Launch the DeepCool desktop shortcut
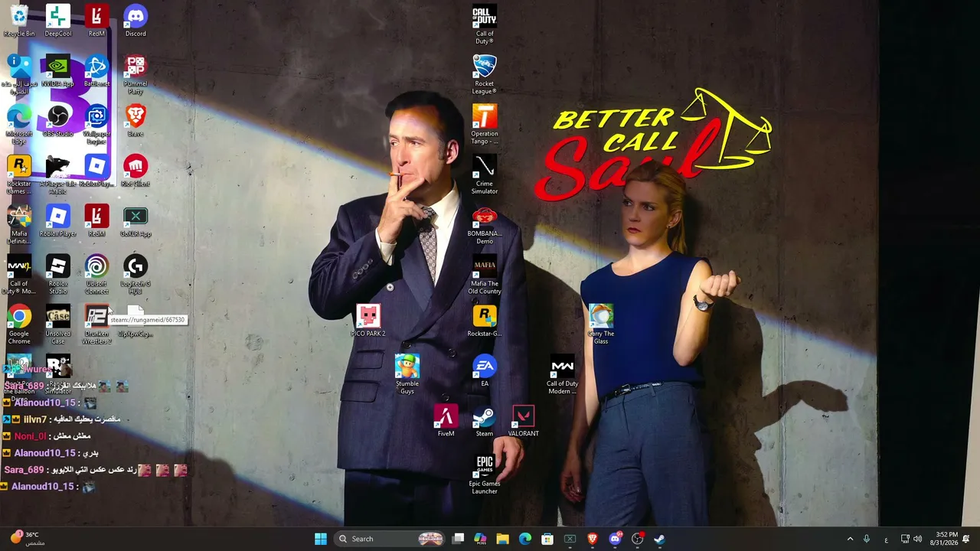Screen dimensions: 980x551 pos(58,21)
